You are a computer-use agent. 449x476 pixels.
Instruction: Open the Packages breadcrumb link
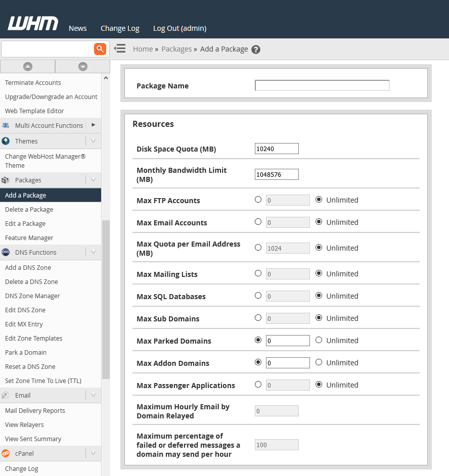point(176,49)
